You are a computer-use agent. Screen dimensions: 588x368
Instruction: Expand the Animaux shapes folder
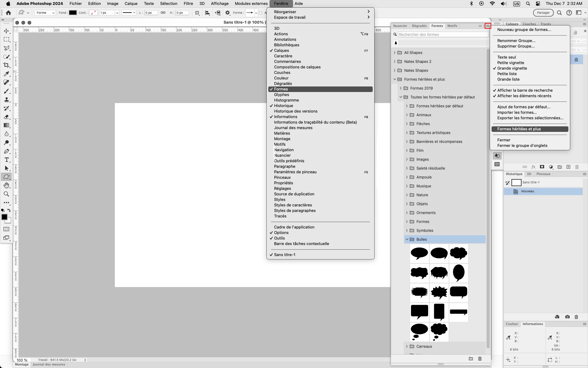(x=407, y=115)
